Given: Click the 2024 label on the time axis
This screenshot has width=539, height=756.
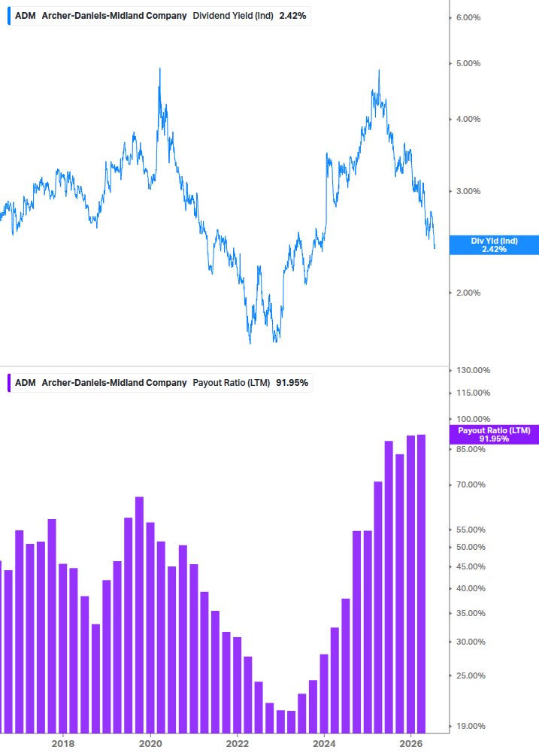Looking at the screenshot, I should pyautogui.click(x=324, y=743).
